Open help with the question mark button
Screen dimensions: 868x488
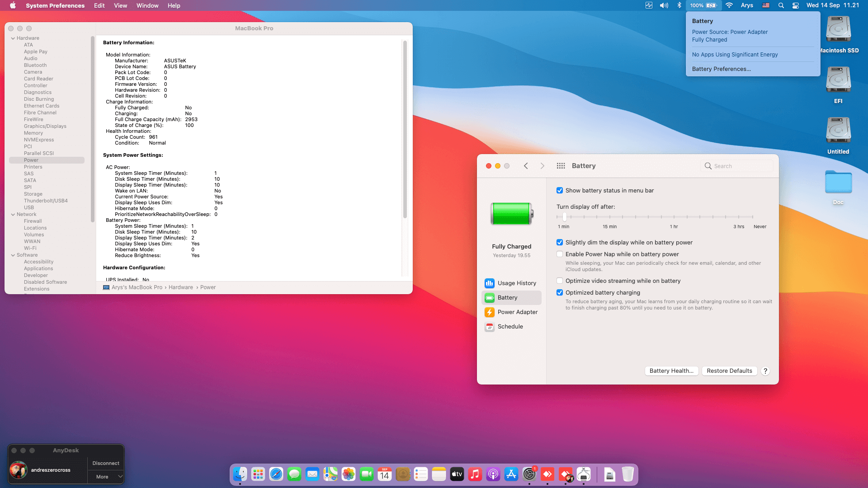[765, 371]
